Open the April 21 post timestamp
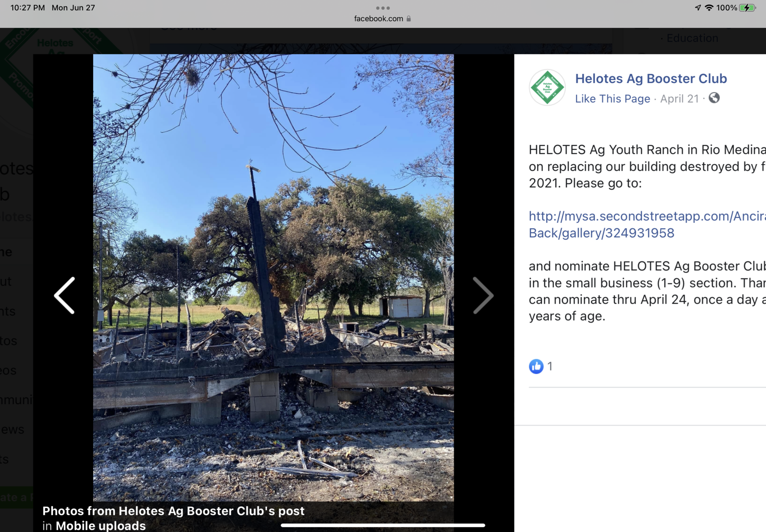The height and width of the screenshot is (532, 766). pos(679,99)
